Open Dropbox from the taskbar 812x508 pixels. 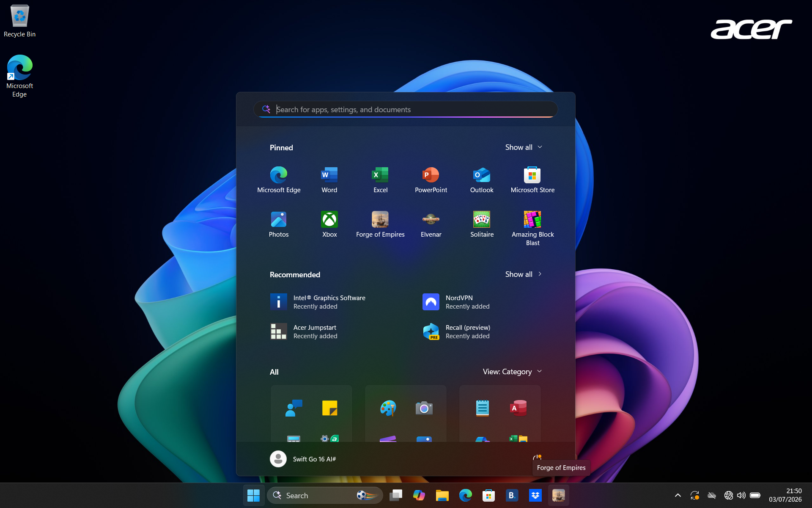point(535,495)
